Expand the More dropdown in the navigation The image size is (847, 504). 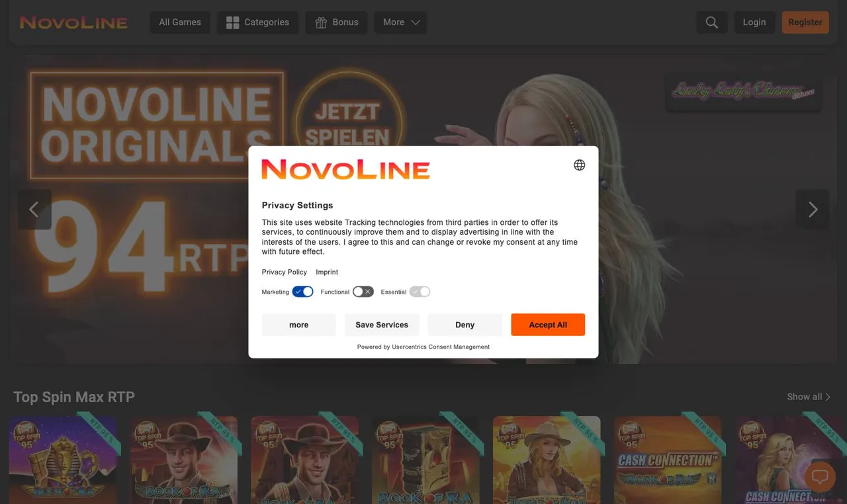(x=401, y=22)
